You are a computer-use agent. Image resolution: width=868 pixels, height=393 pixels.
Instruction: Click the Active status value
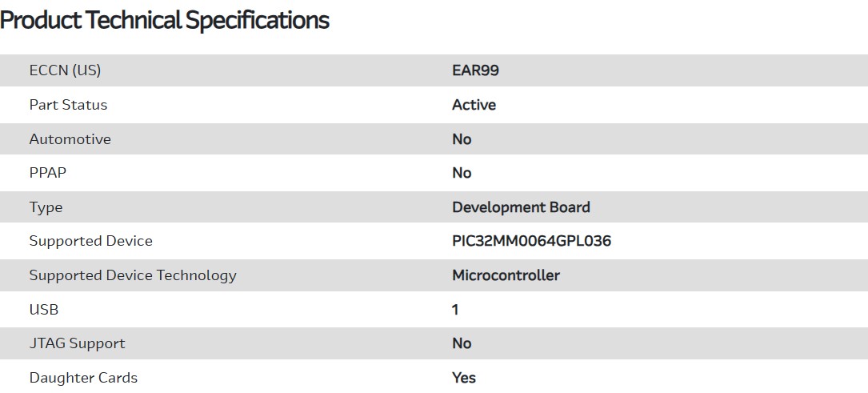(474, 105)
